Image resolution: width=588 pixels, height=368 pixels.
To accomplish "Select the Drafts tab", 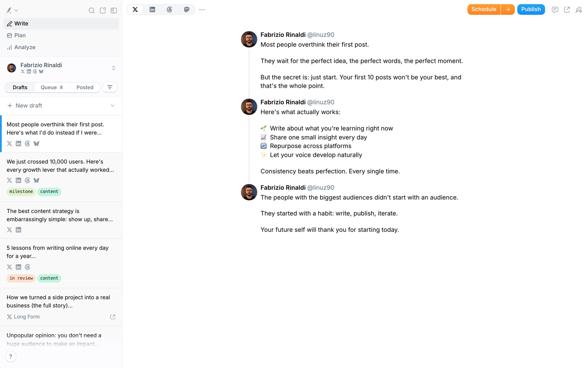I will [20, 87].
